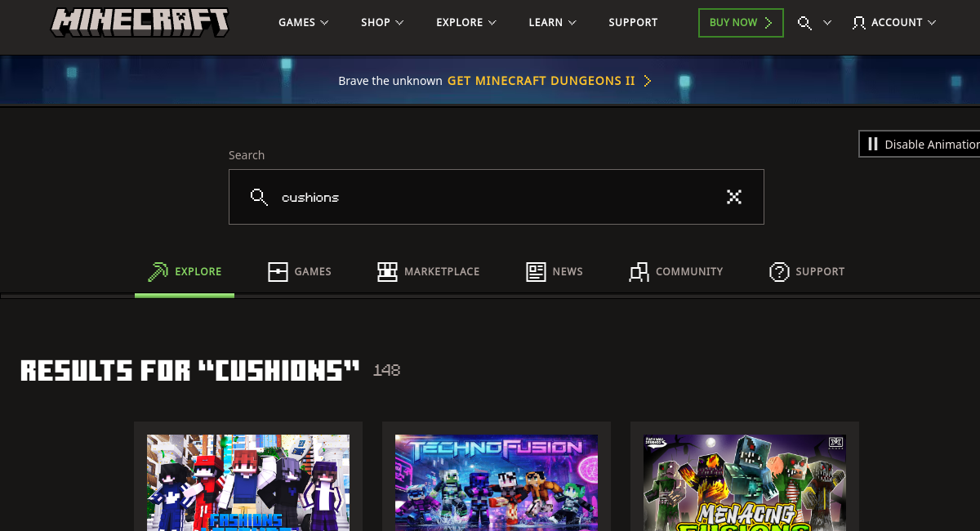Open Support in the top navigation
The width and height of the screenshot is (980, 531).
click(633, 23)
